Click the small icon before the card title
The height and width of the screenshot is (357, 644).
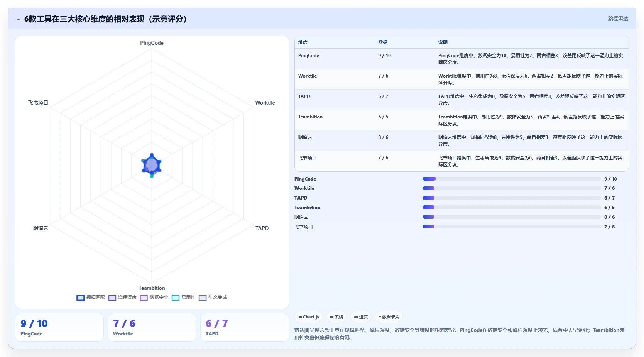pyautogui.click(x=18, y=19)
